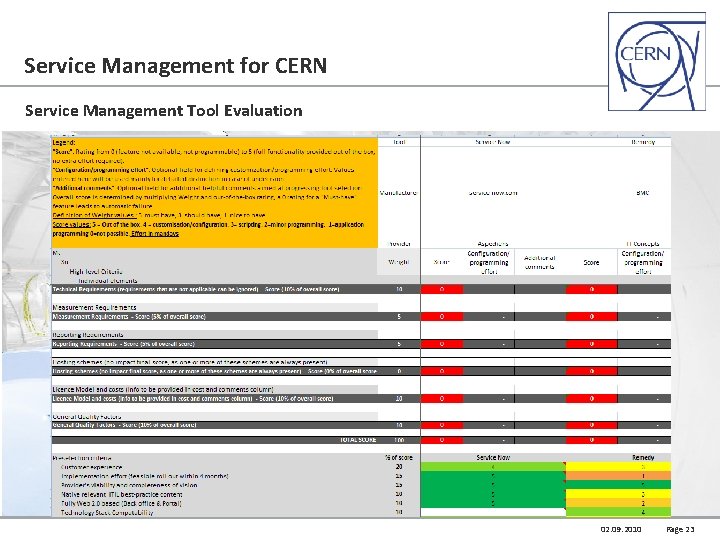This screenshot has width=720, height=540.
Task: Click the 'service-now.com' manufacturer cell
Action: pos(493,193)
